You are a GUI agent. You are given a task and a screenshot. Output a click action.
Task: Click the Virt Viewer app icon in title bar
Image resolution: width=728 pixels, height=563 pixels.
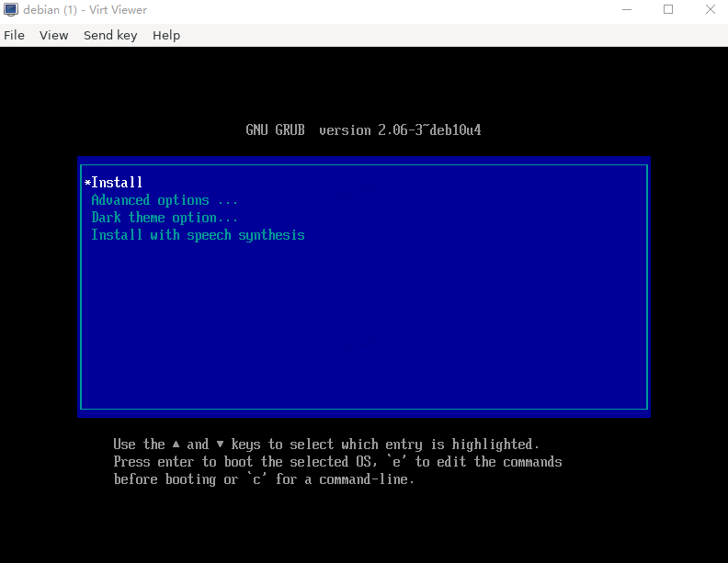coord(11,10)
